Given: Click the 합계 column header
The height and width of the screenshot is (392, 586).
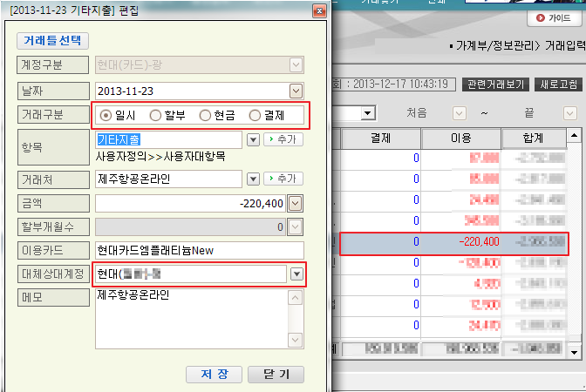Looking at the screenshot, I should (534, 139).
